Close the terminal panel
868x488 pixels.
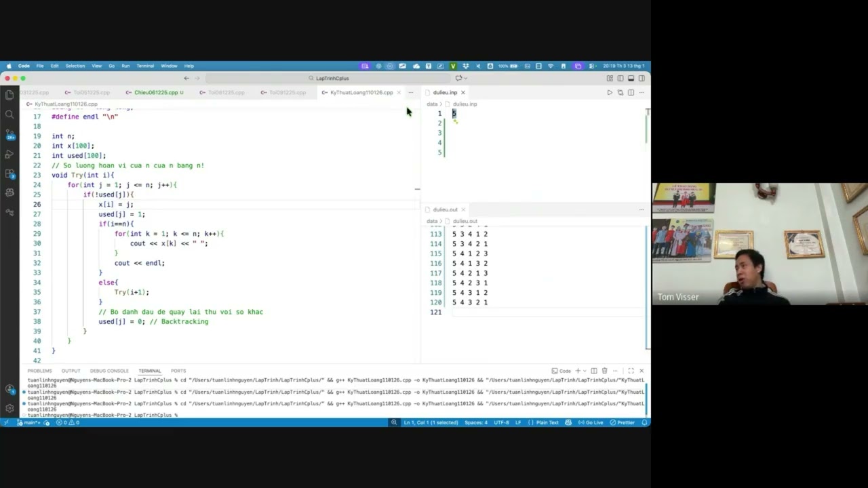[642, 371]
